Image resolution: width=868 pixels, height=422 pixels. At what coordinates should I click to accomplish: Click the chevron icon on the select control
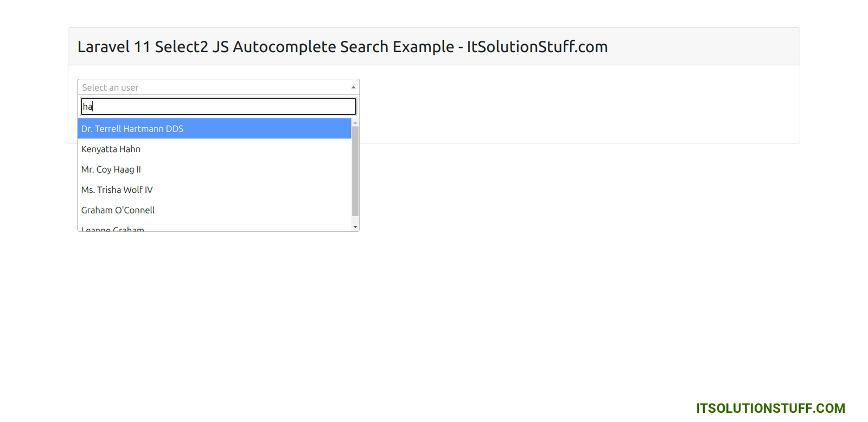pos(353,86)
